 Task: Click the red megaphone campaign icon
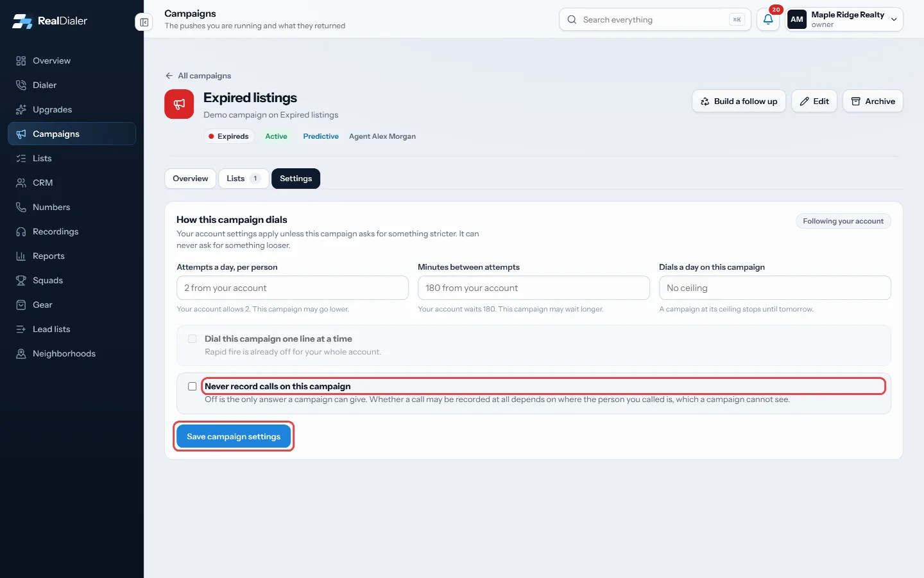tap(179, 104)
